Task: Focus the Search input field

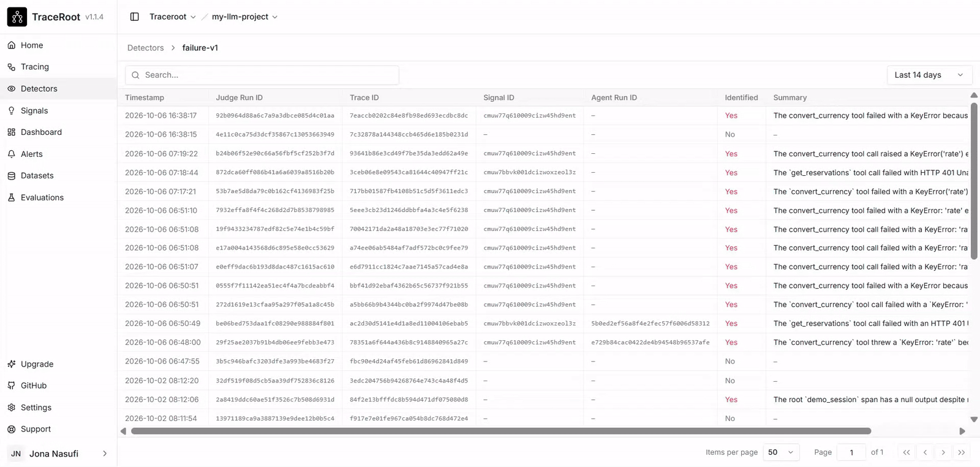Action: pos(262,75)
